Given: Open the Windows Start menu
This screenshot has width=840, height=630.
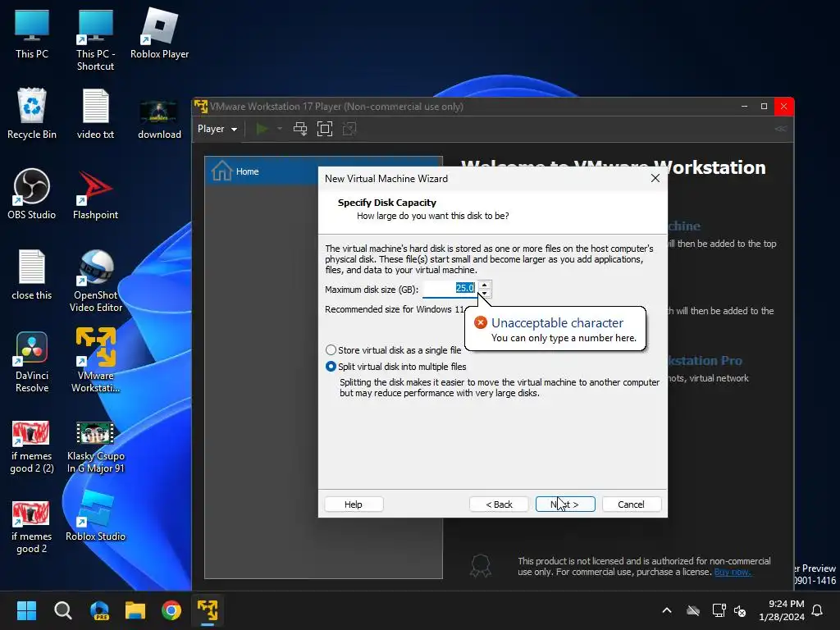Looking at the screenshot, I should pos(26,610).
